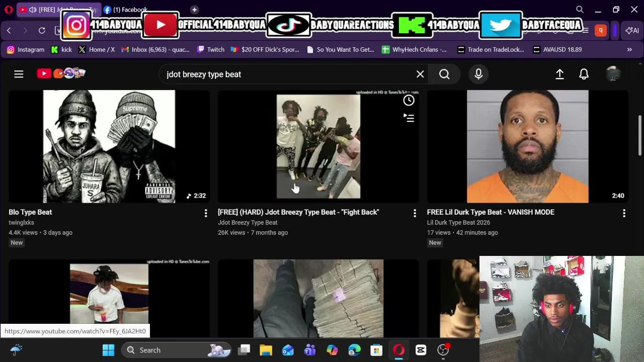Open the YouTube guide hamburger menu
644x362 pixels.
[x=19, y=74]
